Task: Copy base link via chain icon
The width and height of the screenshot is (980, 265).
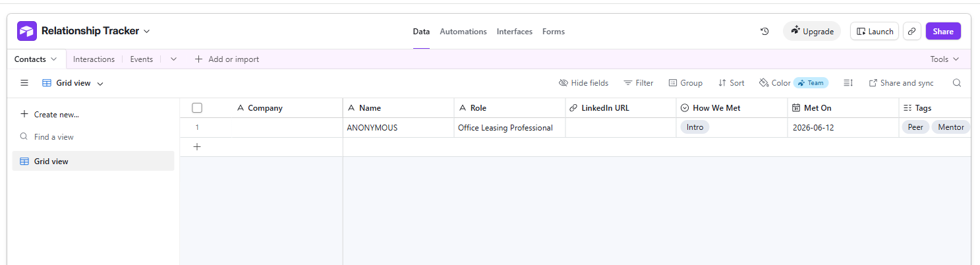Action: coord(912,31)
